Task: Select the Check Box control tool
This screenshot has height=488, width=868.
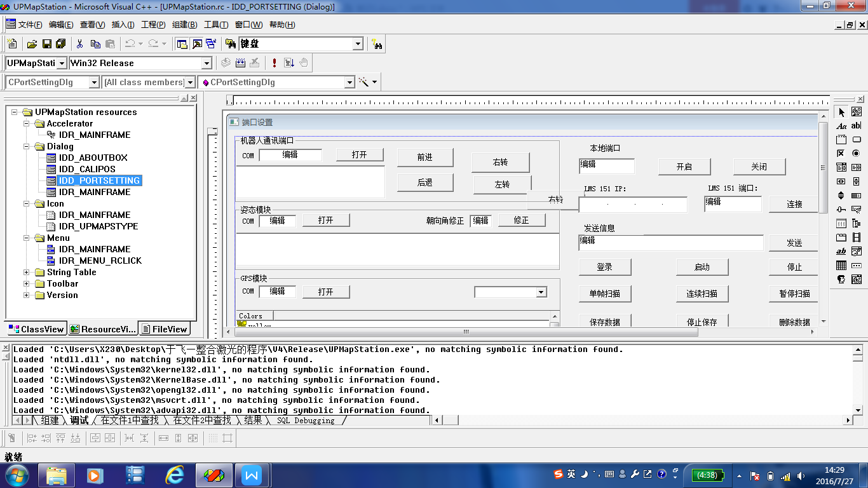Action: [x=842, y=154]
